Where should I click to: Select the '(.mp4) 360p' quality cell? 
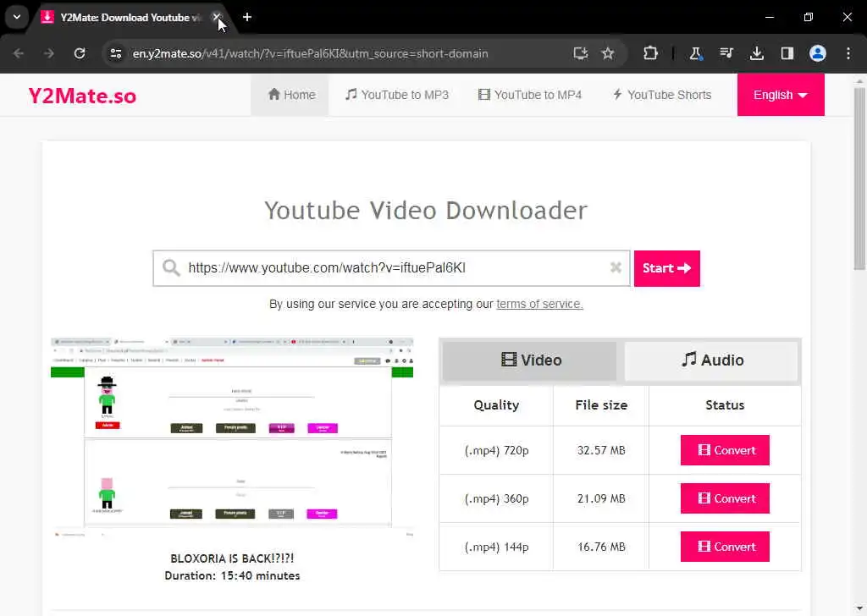coord(496,498)
